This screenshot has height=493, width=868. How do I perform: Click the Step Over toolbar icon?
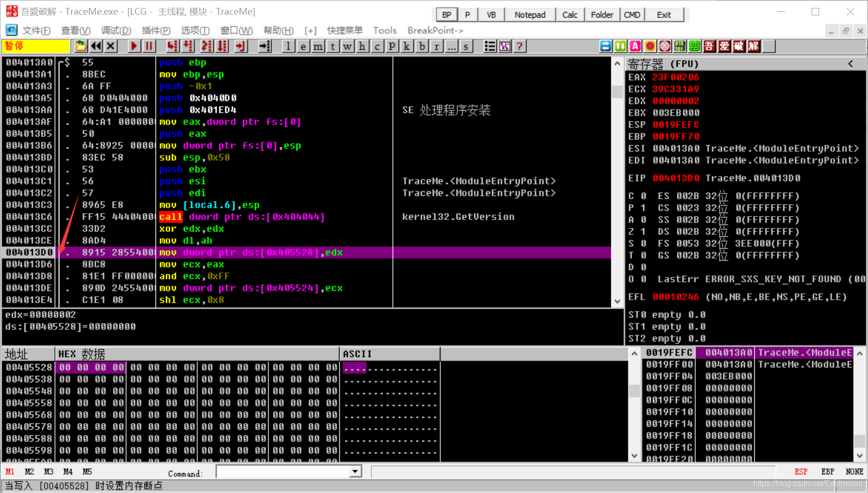point(188,46)
